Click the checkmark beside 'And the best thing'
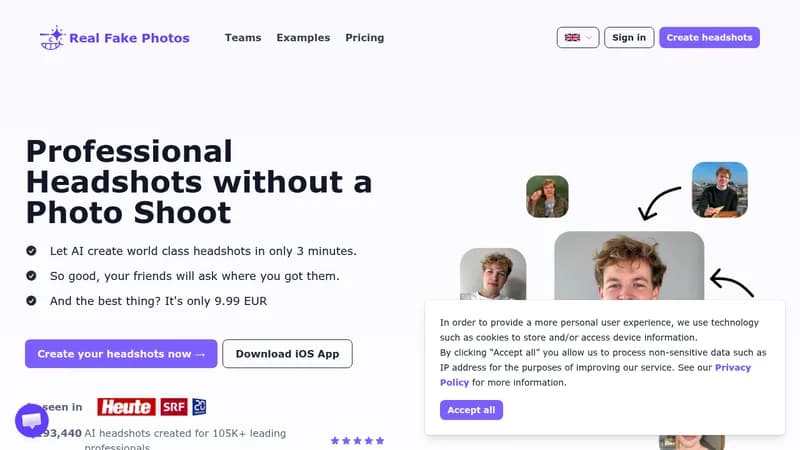This screenshot has height=450, width=800. pyautogui.click(x=31, y=301)
